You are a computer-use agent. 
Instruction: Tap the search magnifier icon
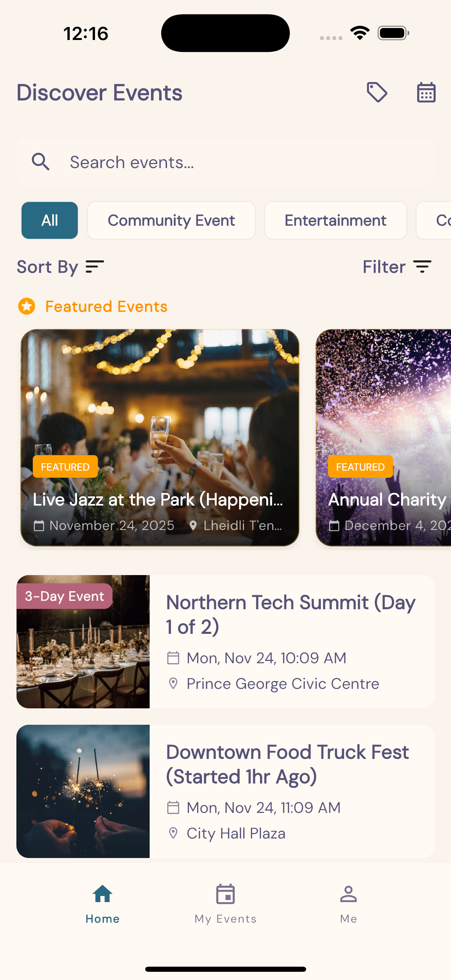41,162
